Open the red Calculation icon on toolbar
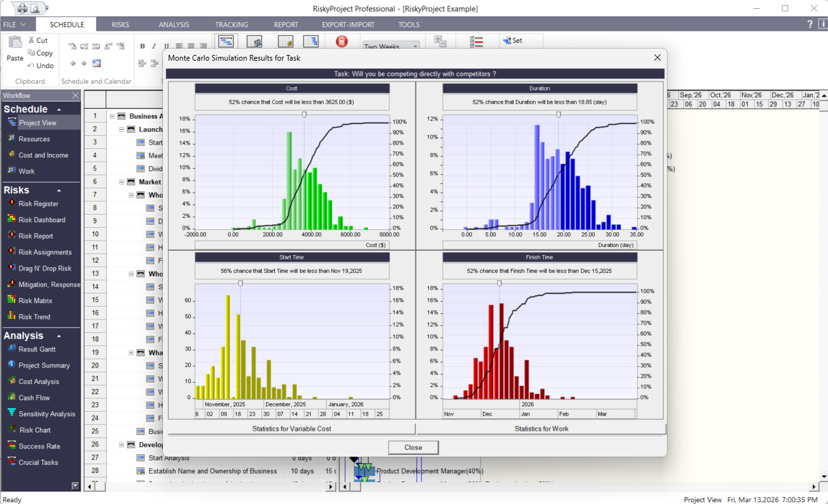828x504 pixels. 341,41
